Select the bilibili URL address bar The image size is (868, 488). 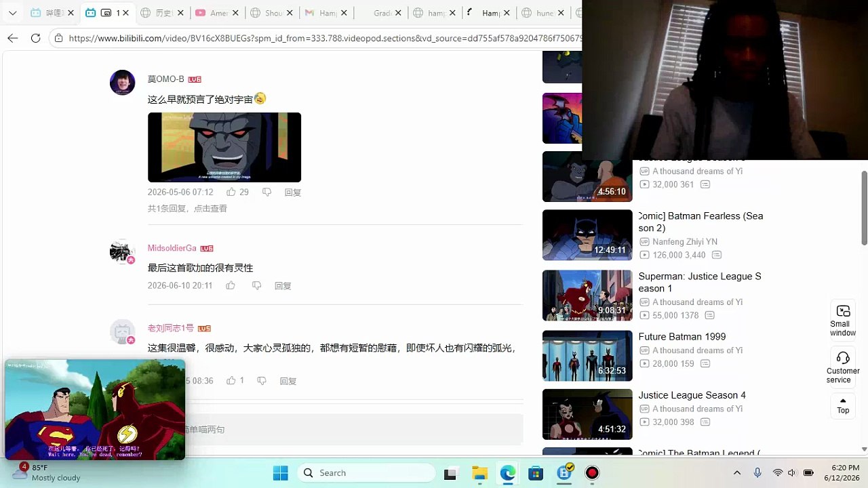pos(325,38)
